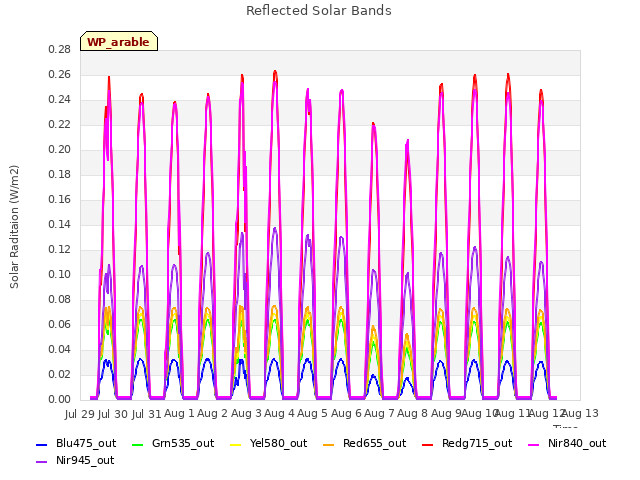Click the 0.06 y-axis tick label
Screen dimensions: 640x480
pyautogui.click(x=59, y=324)
